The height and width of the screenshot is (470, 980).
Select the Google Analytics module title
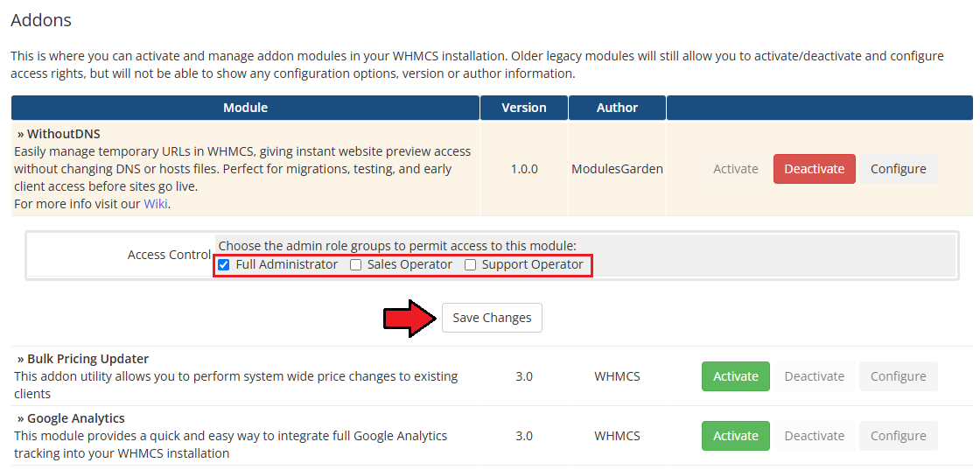coord(75,418)
